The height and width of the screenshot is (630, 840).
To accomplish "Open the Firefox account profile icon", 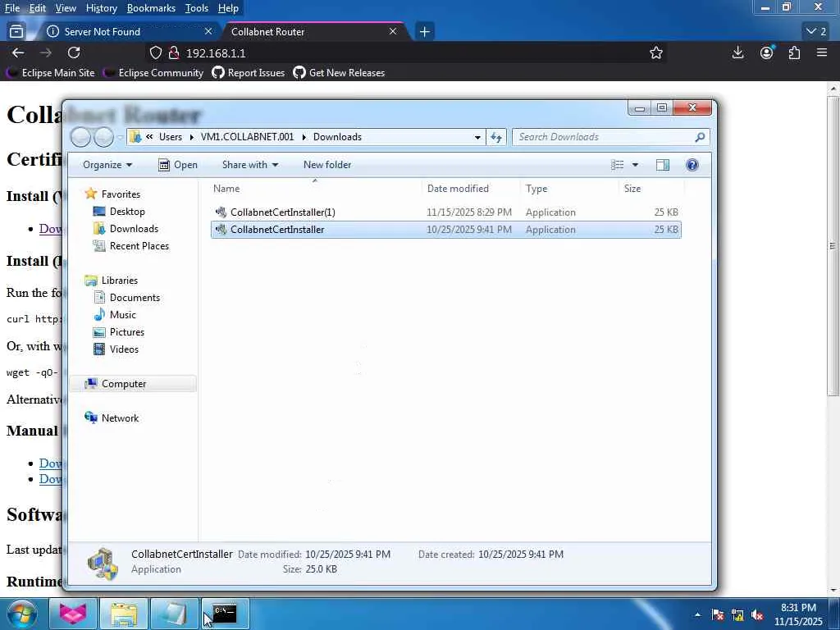I will tap(767, 52).
